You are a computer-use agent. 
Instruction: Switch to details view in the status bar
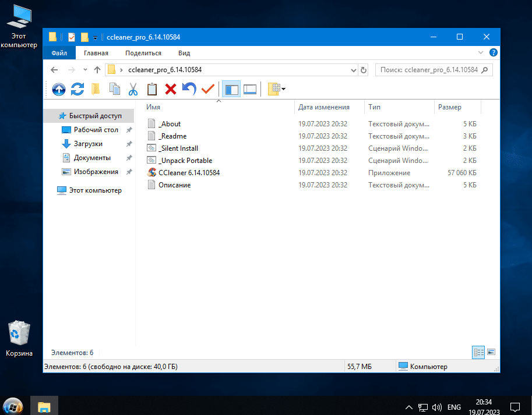click(x=478, y=352)
